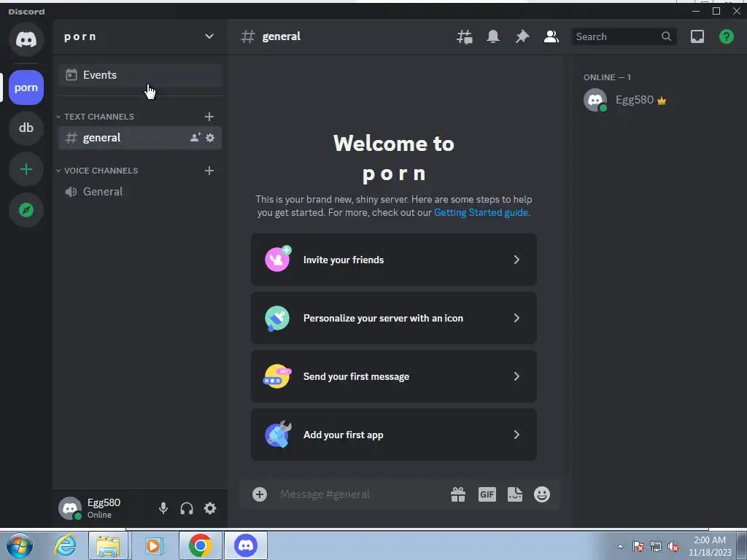Open Egg580 user panel avatar
Viewport: 747px width, 560px height.
69,508
